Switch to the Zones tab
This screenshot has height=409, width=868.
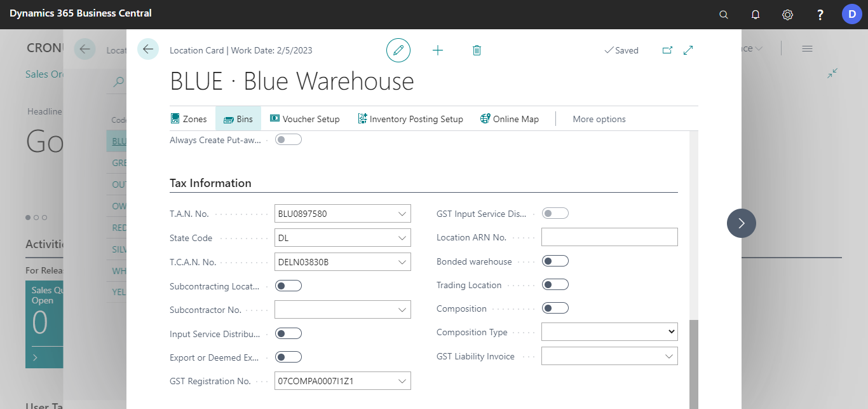[190, 118]
